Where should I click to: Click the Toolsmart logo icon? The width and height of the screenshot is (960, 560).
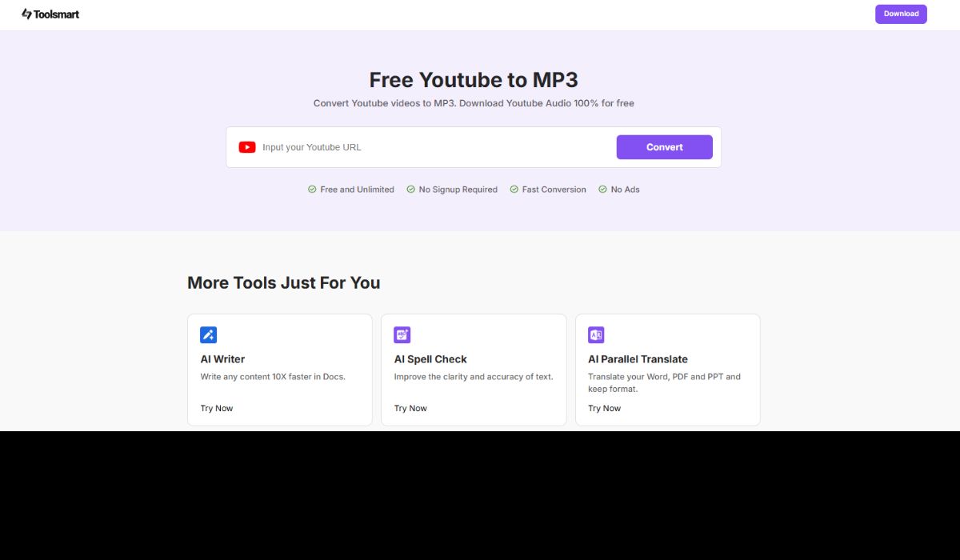[x=26, y=14]
